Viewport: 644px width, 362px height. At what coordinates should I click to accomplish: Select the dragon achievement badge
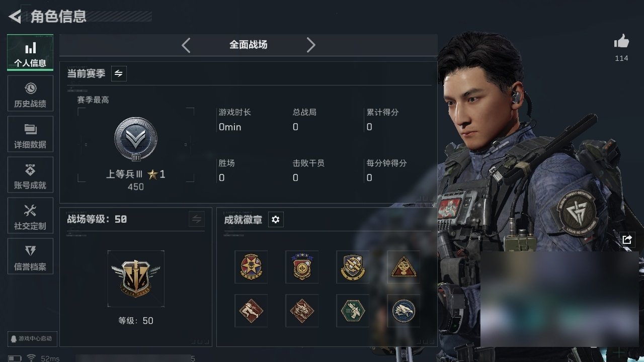point(302,311)
